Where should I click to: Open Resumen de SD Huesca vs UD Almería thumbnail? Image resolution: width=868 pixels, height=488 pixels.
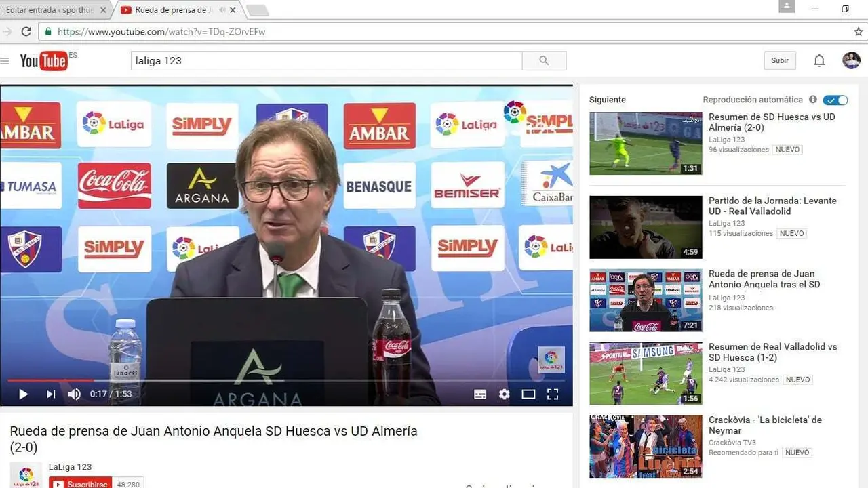(x=646, y=143)
